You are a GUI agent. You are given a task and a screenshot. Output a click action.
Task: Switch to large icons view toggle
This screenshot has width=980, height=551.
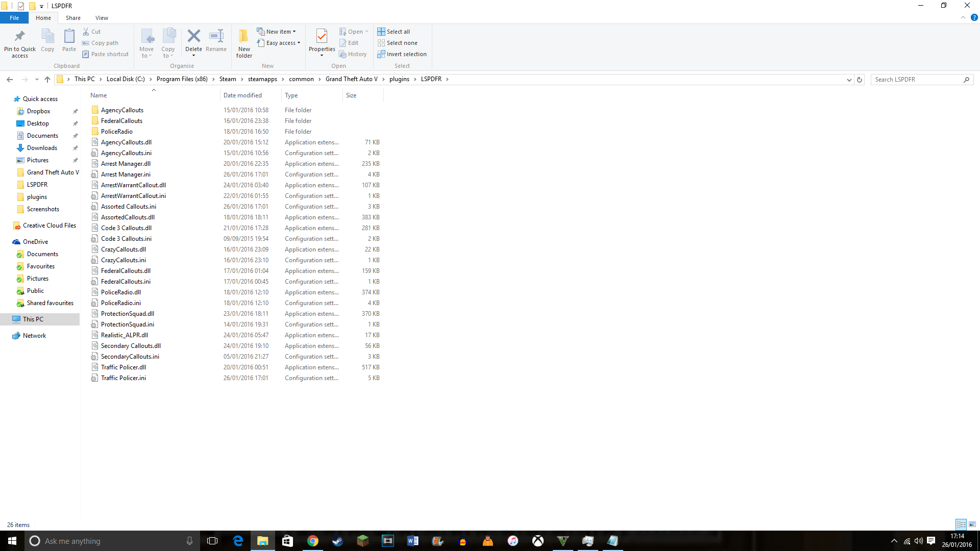pyautogui.click(x=972, y=524)
